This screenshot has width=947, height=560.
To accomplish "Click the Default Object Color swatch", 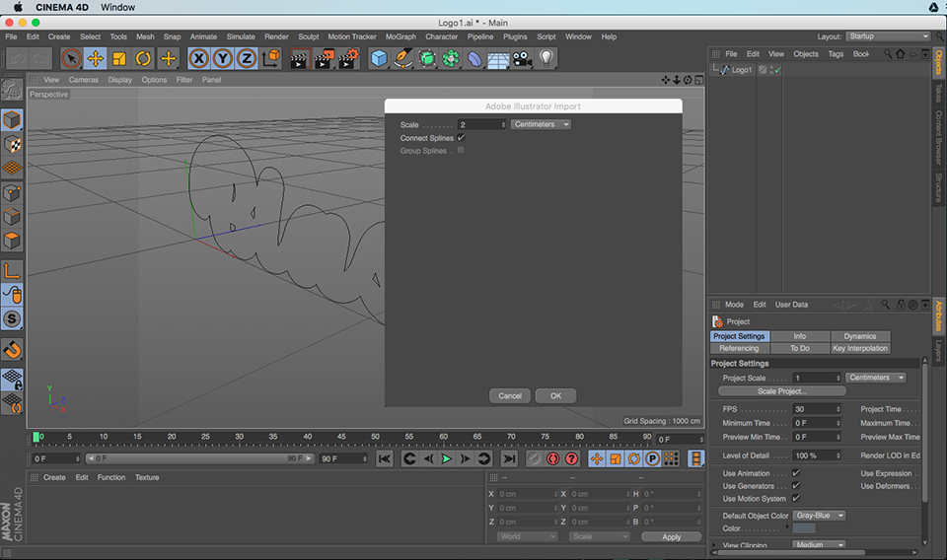I will tap(804, 528).
